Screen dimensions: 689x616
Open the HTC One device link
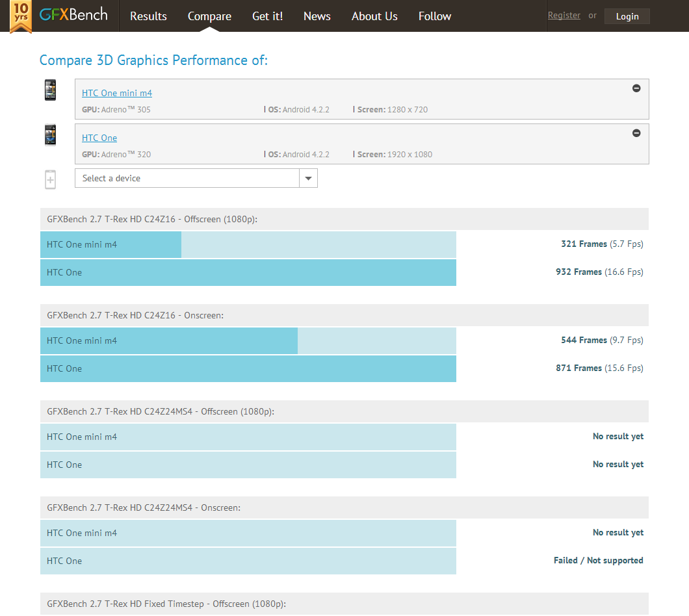(x=99, y=138)
